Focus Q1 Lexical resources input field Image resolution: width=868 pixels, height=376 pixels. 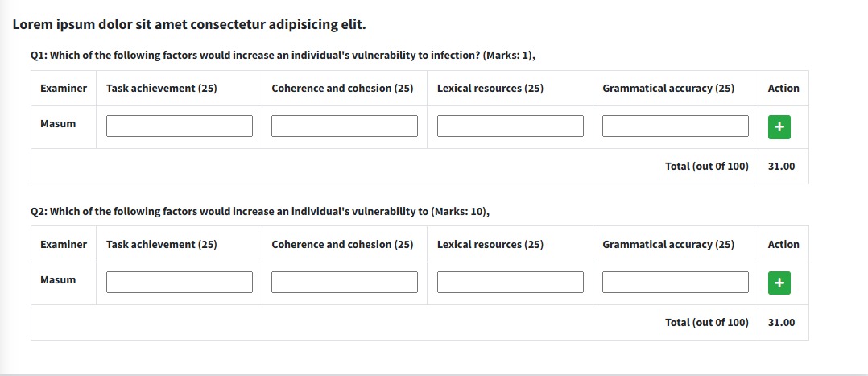510,126
